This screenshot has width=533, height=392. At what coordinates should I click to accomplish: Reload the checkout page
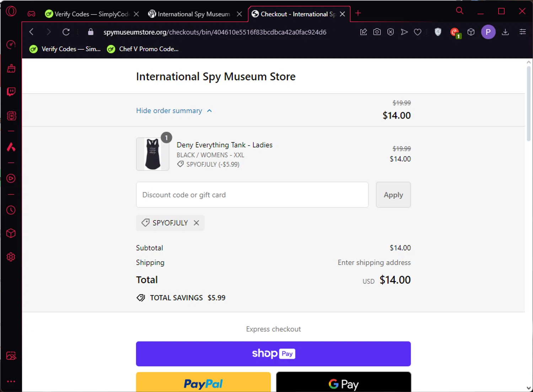coord(66,32)
